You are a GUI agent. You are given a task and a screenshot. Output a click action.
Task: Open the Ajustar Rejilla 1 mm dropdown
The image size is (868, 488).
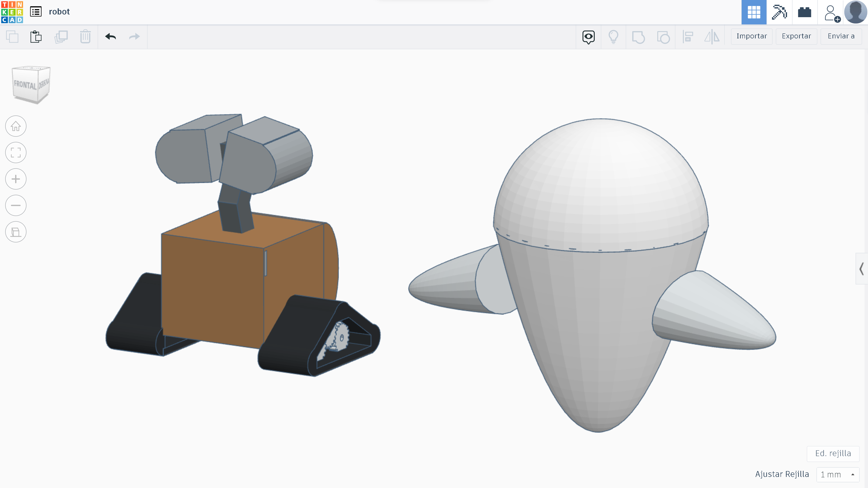tap(838, 474)
